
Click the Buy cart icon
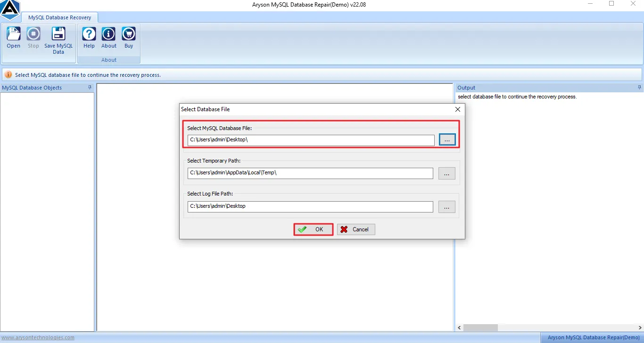[x=129, y=38]
